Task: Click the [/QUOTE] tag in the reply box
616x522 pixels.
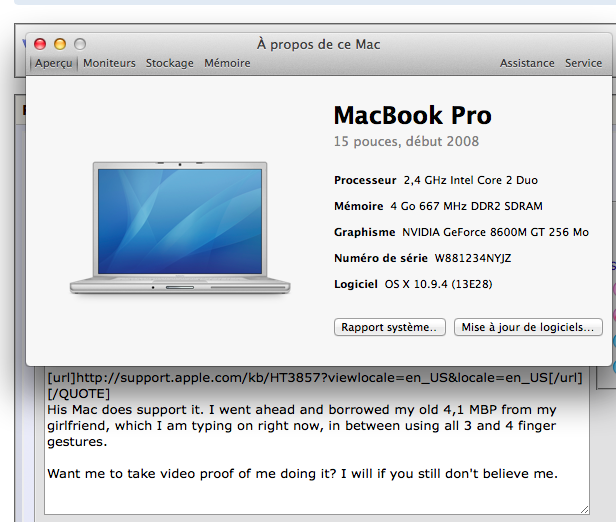Action: pyautogui.click(x=79, y=394)
